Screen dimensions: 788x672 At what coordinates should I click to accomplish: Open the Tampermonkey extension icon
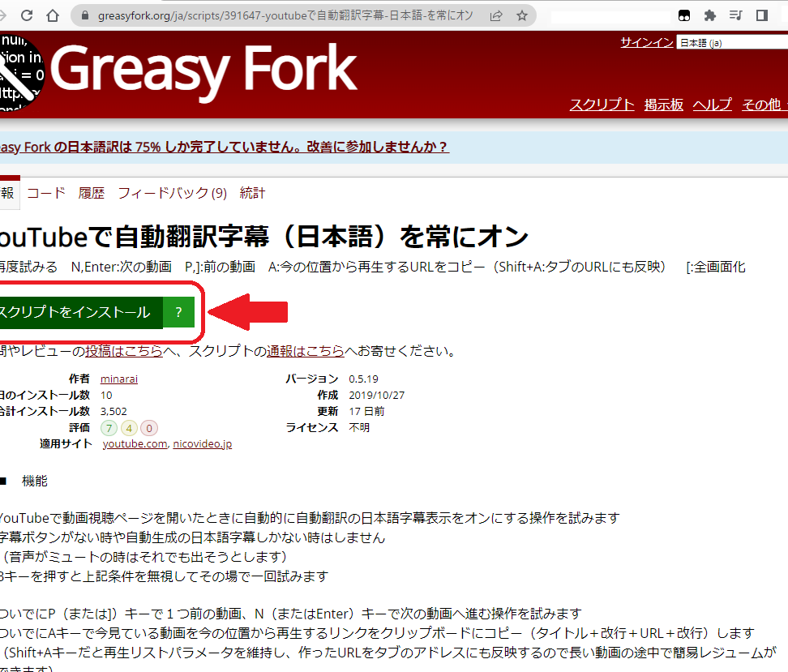pos(685,15)
